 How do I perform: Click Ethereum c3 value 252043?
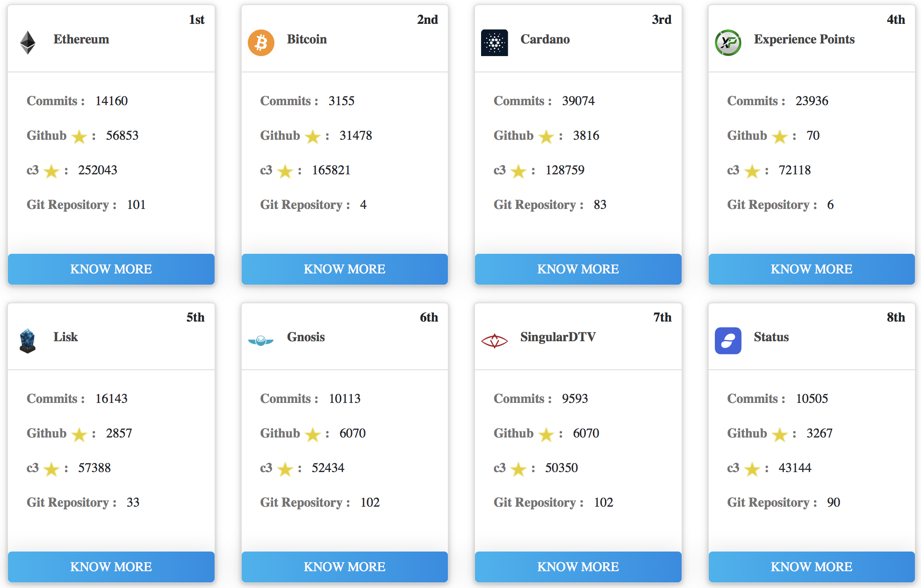[x=98, y=170]
